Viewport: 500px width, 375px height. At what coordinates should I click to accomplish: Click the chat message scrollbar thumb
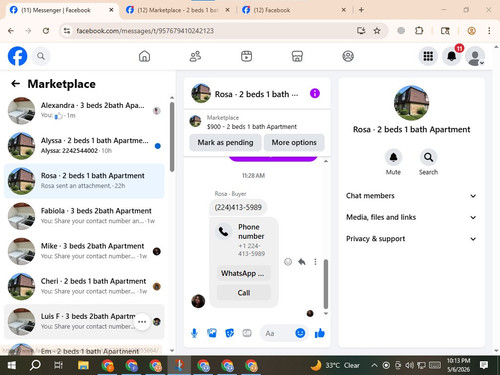point(326,284)
